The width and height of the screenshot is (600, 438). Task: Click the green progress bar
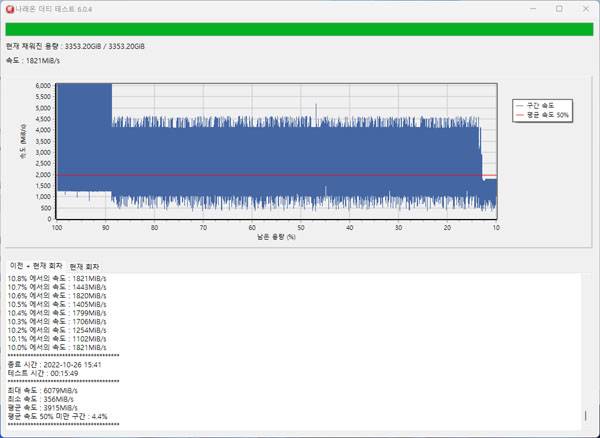pyautogui.click(x=300, y=29)
